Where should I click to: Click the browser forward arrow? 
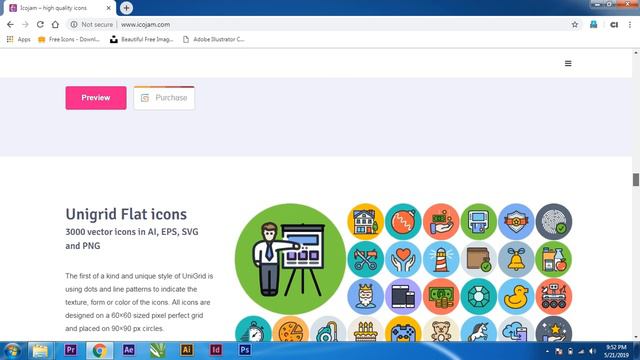point(25,24)
